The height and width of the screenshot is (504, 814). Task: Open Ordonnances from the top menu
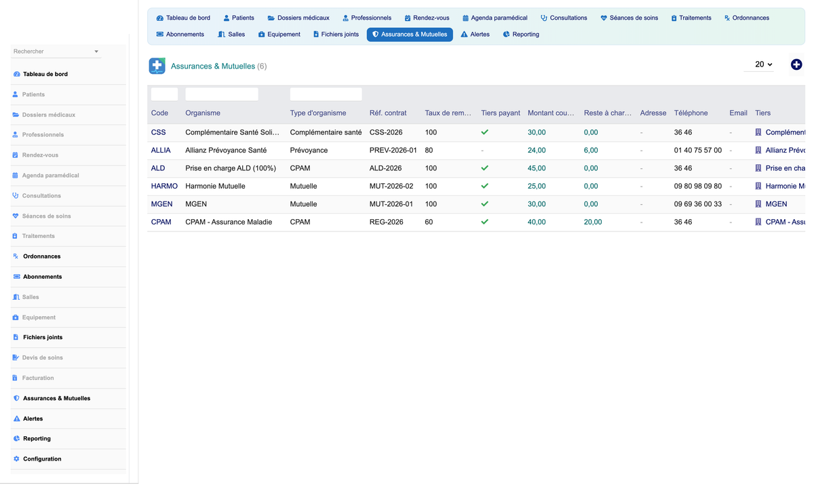click(x=746, y=18)
